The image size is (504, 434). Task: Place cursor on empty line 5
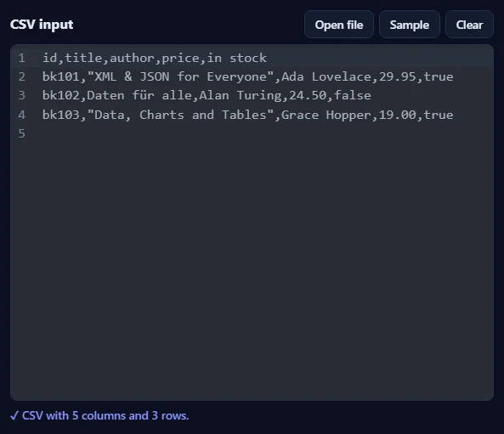tap(252, 133)
